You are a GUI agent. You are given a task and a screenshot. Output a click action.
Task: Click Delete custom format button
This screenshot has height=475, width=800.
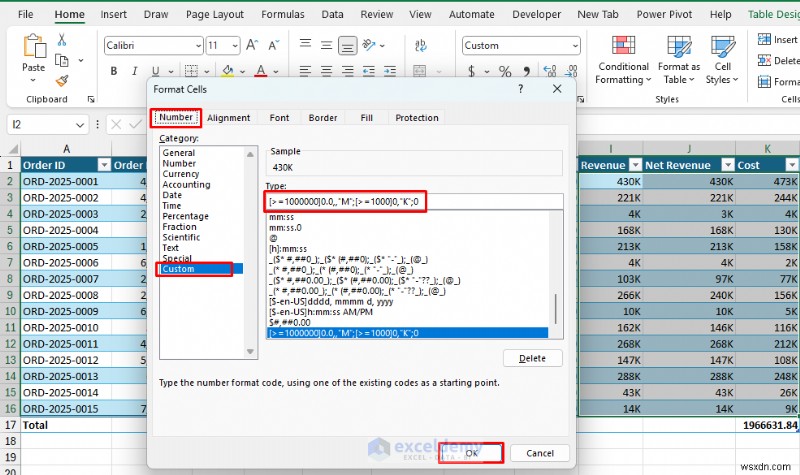(x=533, y=358)
